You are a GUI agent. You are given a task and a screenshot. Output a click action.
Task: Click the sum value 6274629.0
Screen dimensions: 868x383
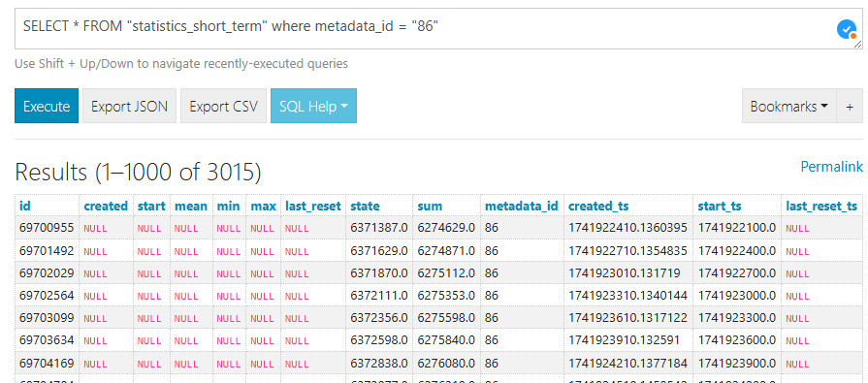coord(446,228)
